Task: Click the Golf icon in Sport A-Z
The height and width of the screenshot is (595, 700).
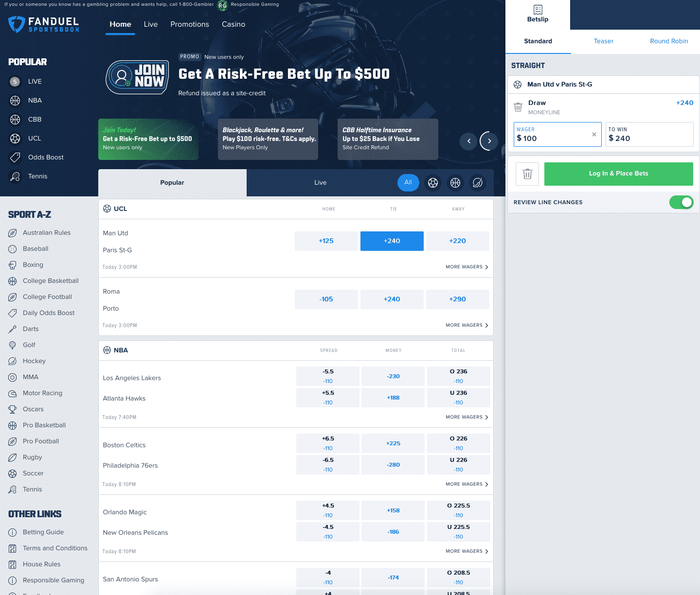Action: [13, 345]
